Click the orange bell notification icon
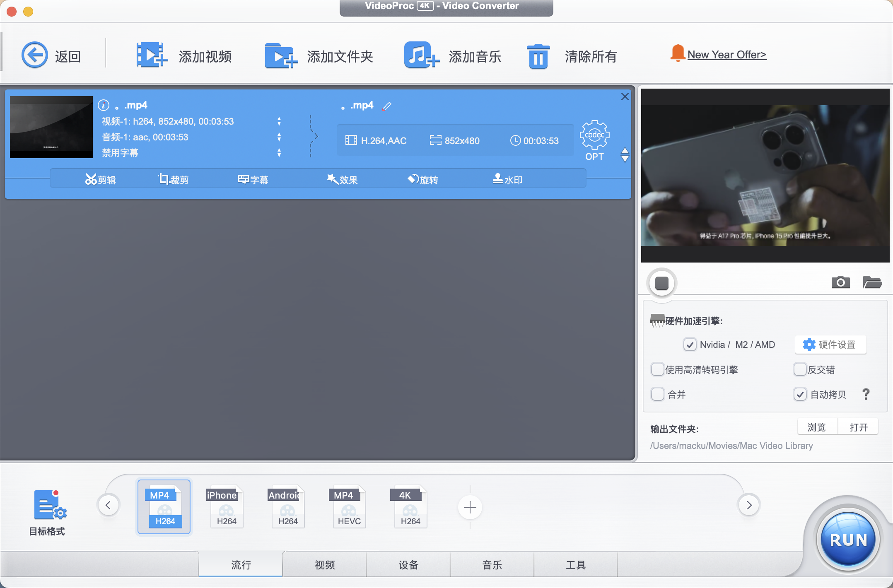Image resolution: width=893 pixels, height=588 pixels. click(x=678, y=53)
